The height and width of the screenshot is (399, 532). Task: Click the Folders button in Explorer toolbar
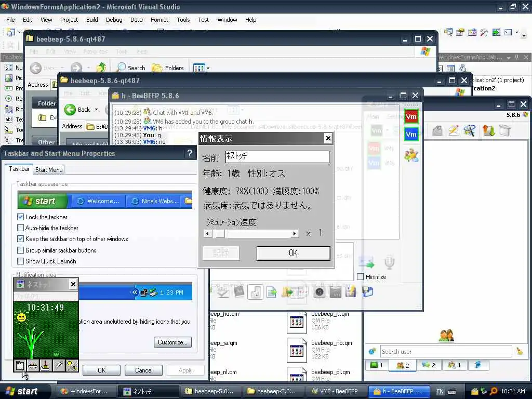168,68
